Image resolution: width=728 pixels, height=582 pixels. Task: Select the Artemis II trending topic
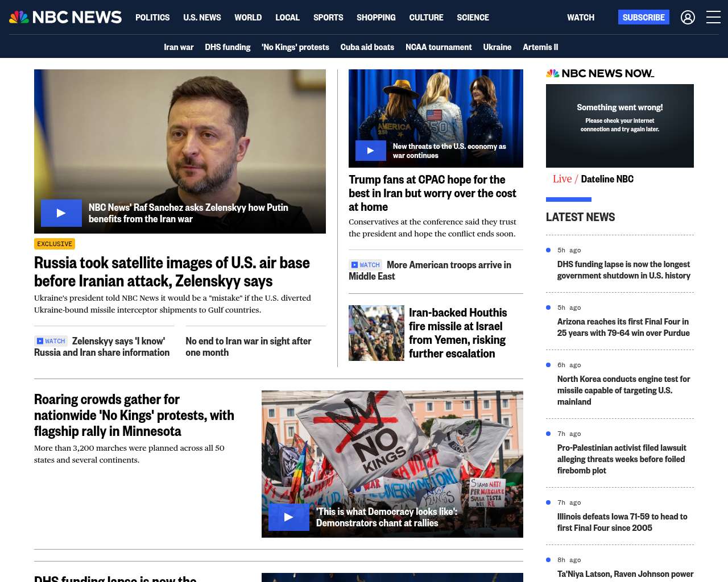tap(540, 47)
